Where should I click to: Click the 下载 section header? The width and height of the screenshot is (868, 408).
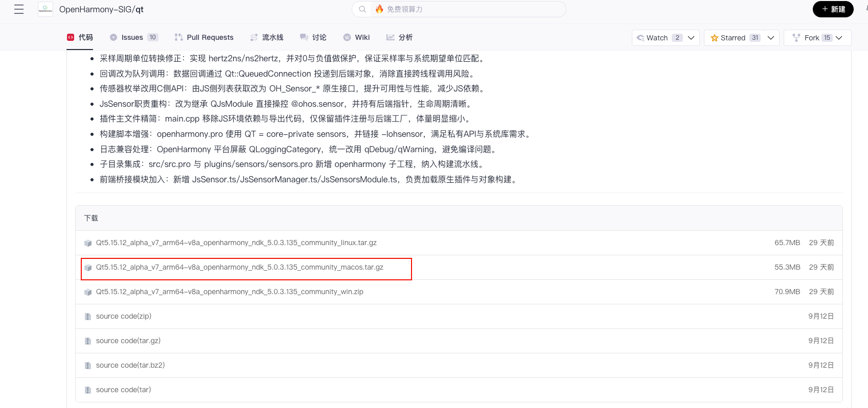[91, 218]
